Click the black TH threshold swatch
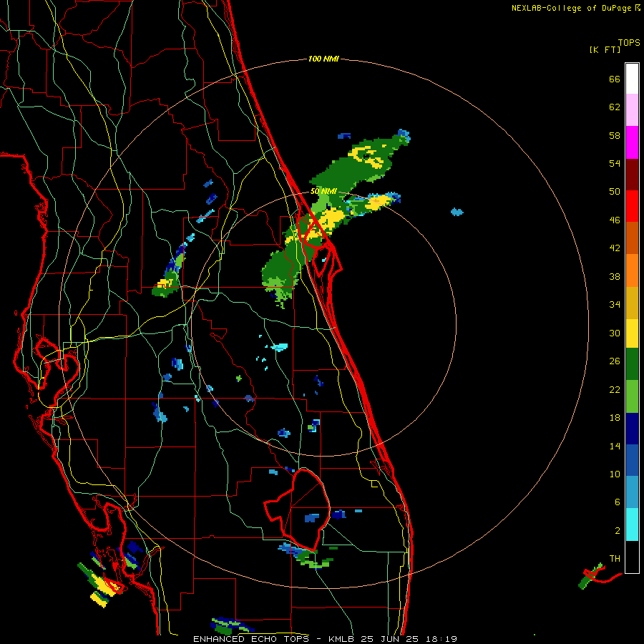Screen dimensions: 644x644 (632, 557)
